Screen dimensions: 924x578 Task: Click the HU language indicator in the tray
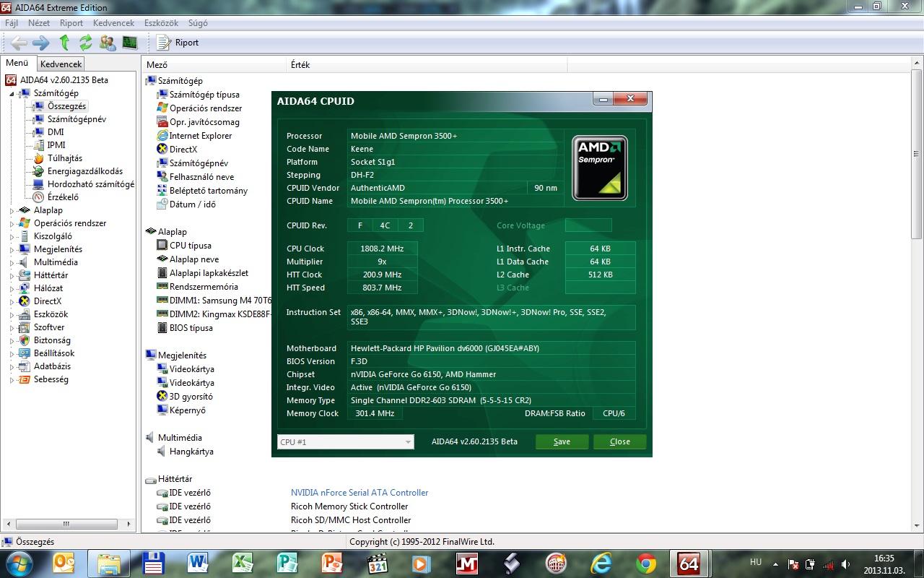click(756, 562)
